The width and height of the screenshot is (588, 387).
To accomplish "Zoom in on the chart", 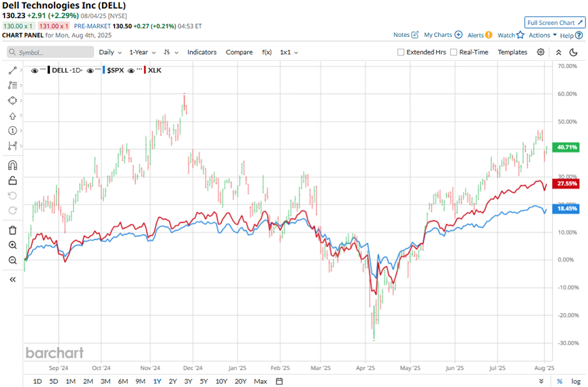I will pos(13,245).
